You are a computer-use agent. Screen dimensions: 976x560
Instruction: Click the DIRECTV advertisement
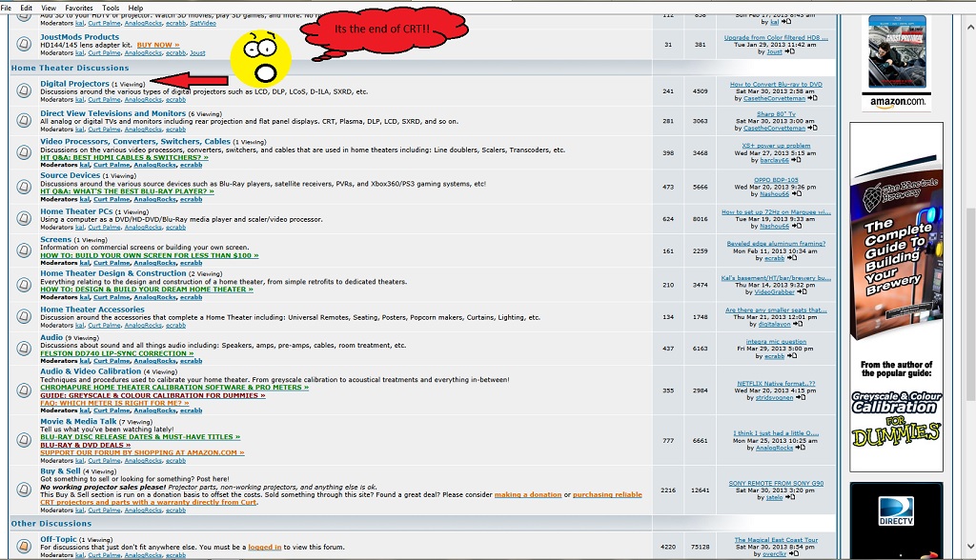pos(896,520)
